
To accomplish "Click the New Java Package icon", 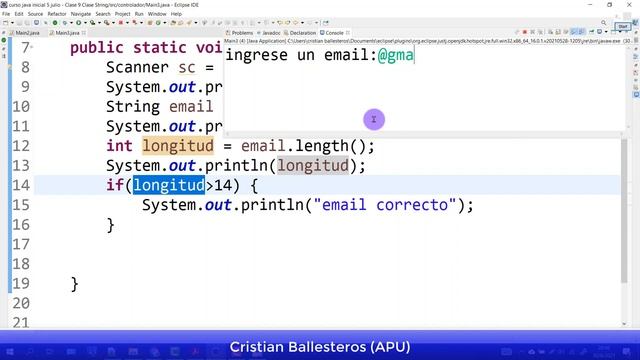I will coord(150,23).
